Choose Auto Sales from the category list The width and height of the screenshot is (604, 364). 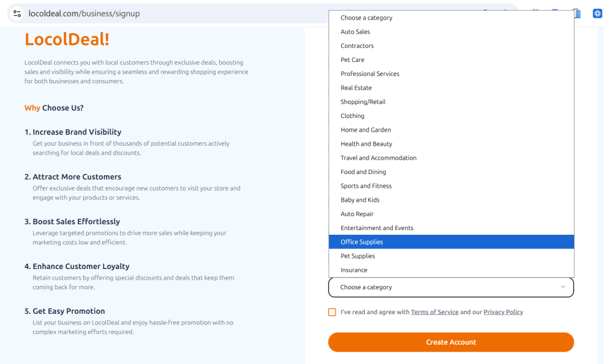(355, 32)
